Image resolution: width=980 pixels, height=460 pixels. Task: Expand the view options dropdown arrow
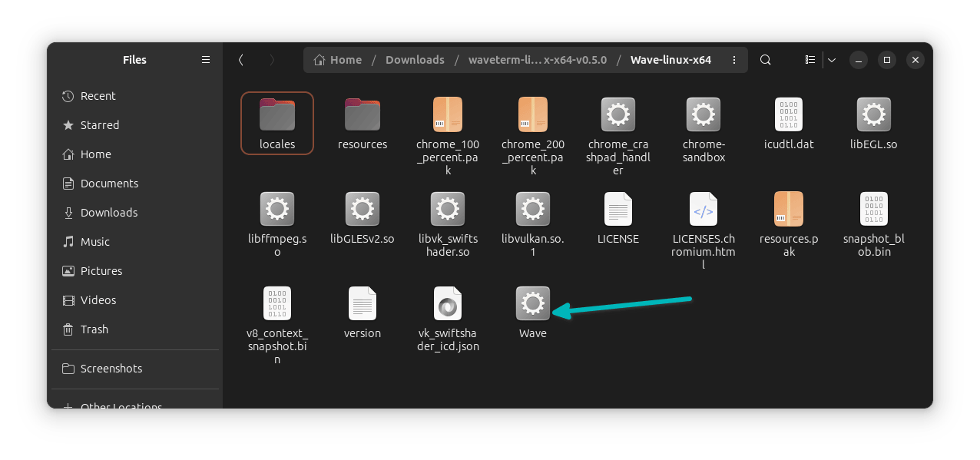coord(831,60)
